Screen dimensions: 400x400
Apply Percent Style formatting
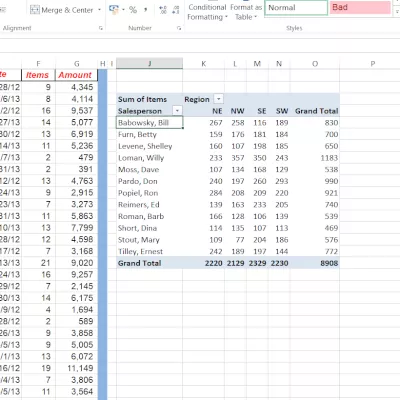133,10
